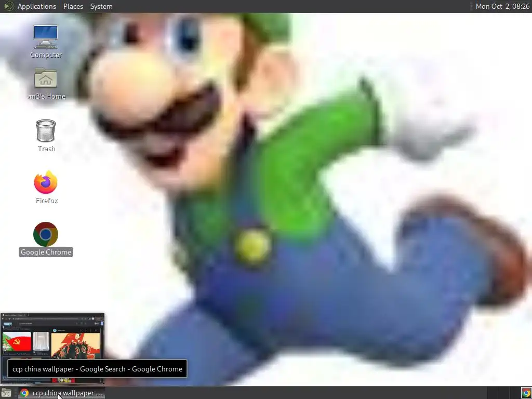Open the Places menu
The height and width of the screenshot is (399, 532).
[73, 6]
